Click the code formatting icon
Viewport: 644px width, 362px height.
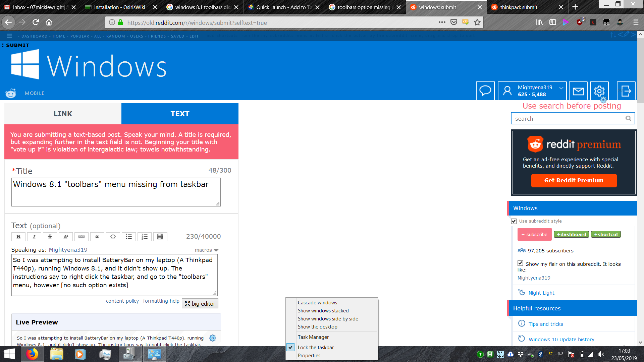click(113, 237)
